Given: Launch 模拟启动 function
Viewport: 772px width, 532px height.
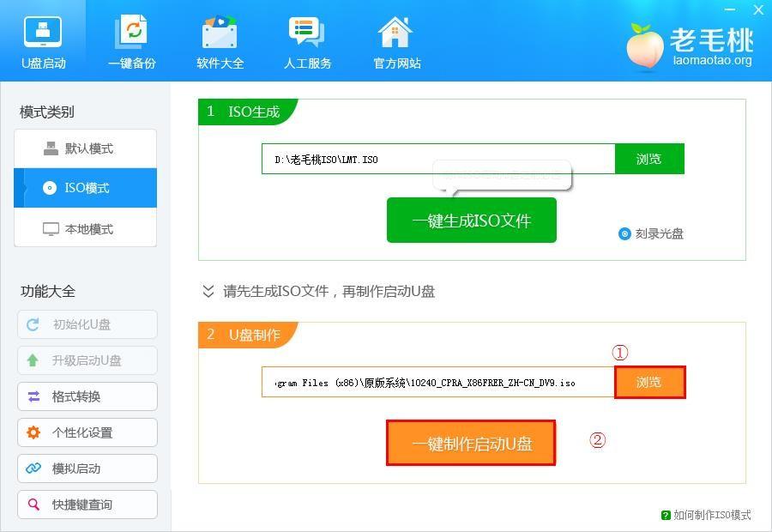Looking at the screenshot, I should point(87,468).
